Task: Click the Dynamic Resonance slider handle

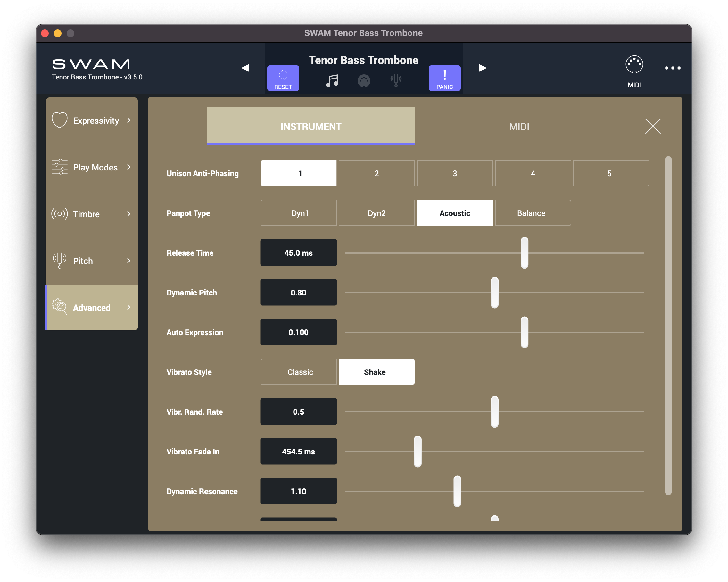Action: [457, 491]
